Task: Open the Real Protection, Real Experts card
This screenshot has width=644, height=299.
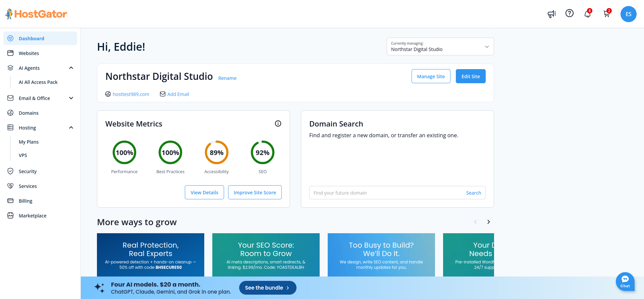Action: [151, 255]
